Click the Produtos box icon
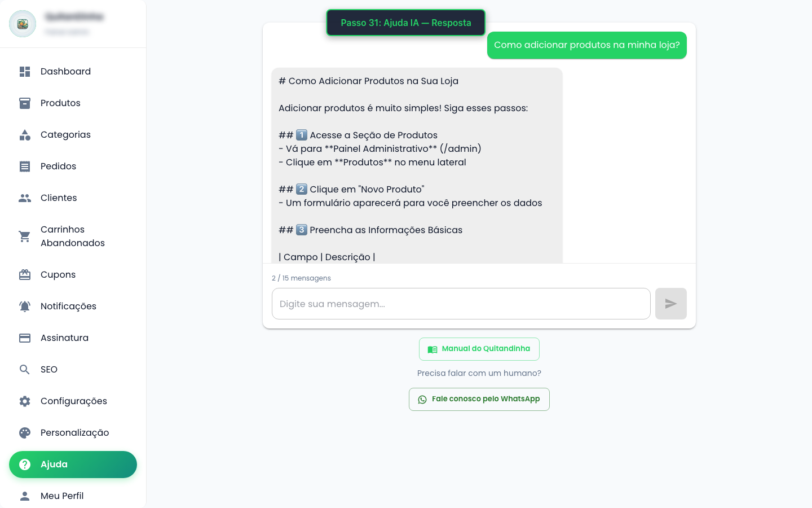Image resolution: width=812 pixels, height=508 pixels. pyautogui.click(x=25, y=103)
